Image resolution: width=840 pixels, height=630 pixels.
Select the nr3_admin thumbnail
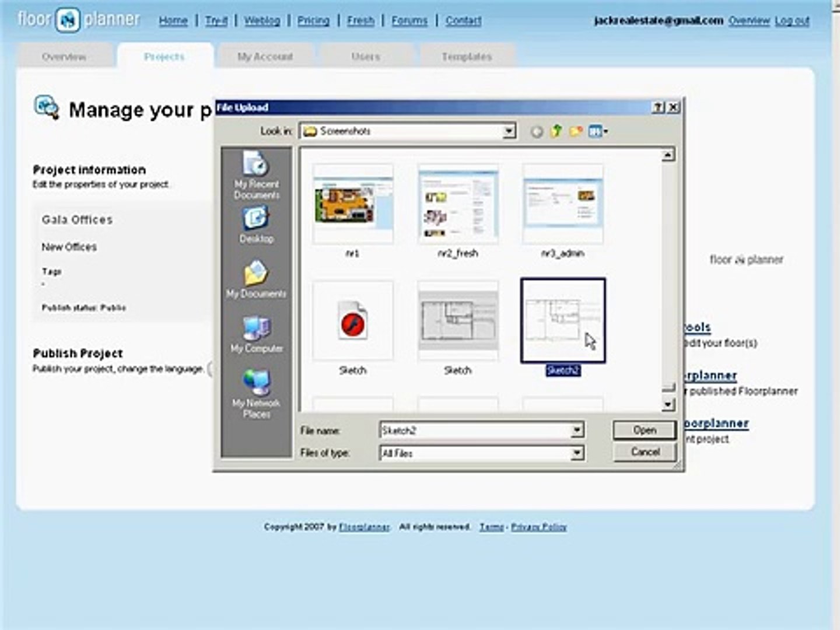pyautogui.click(x=563, y=204)
